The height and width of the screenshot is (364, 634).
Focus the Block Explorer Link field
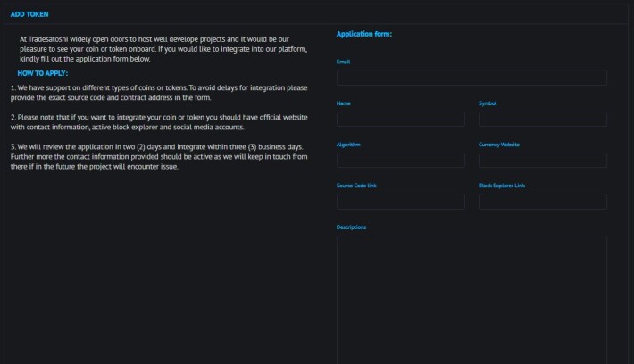point(543,202)
